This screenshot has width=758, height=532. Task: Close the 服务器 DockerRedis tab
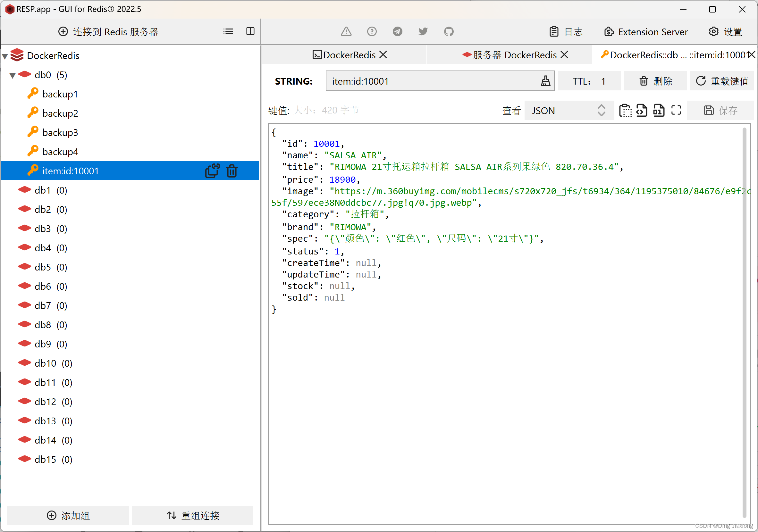coord(565,55)
